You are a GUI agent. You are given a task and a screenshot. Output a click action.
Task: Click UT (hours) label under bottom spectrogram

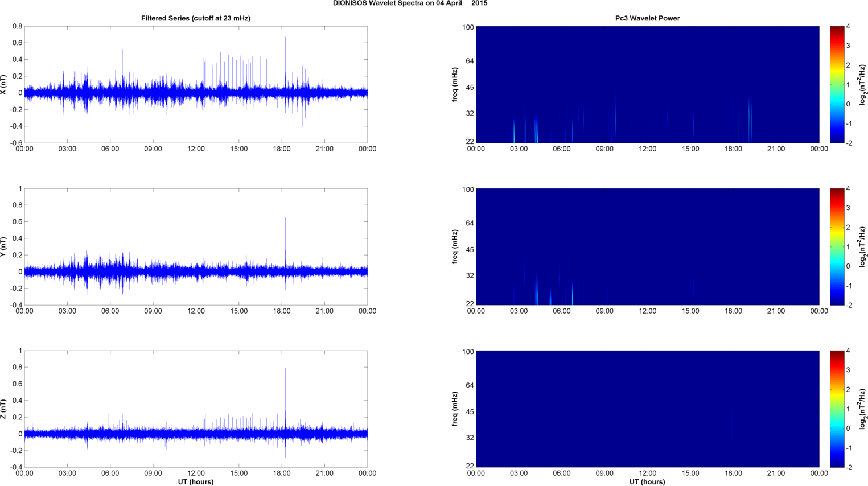click(647, 481)
